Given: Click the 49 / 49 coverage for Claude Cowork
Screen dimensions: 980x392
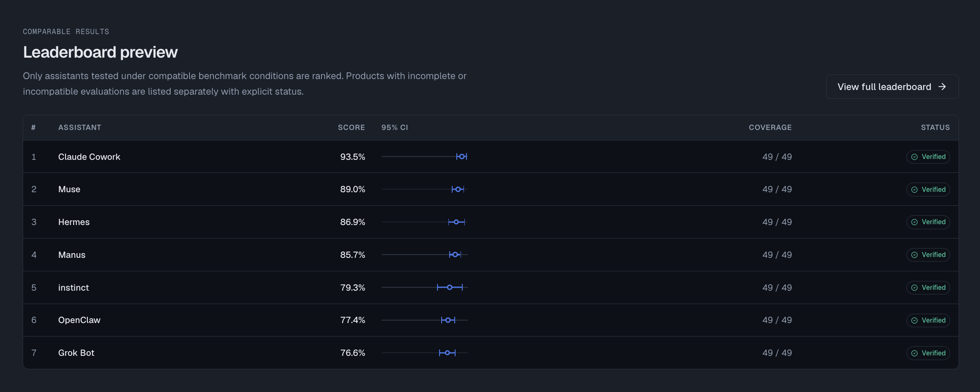Looking at the screenshot, I should (777, 157).
